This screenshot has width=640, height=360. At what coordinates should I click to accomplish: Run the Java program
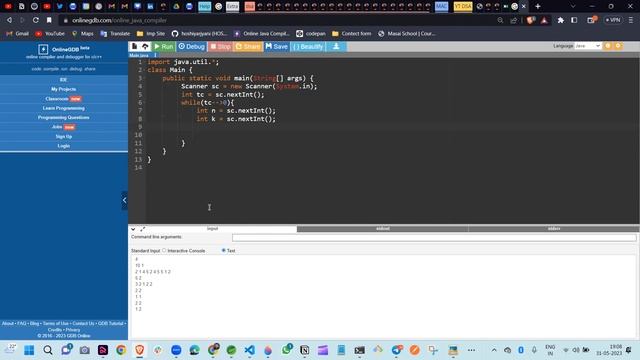164,47
